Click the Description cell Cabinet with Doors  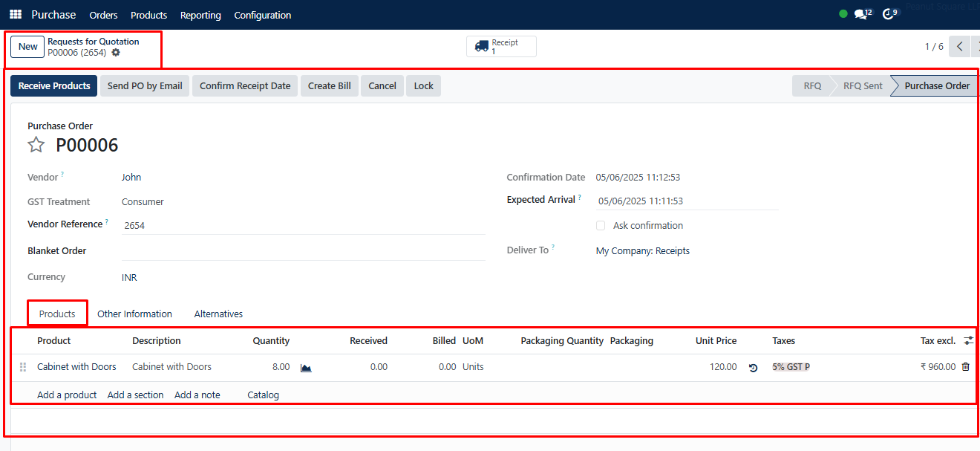(x=171, y=367)
